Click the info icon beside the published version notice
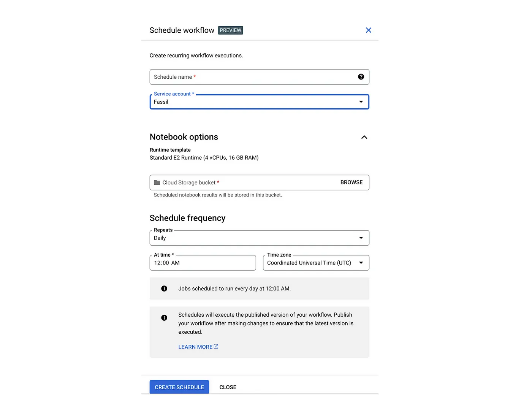This screenshot has height=409, width=532. (164, 318)
